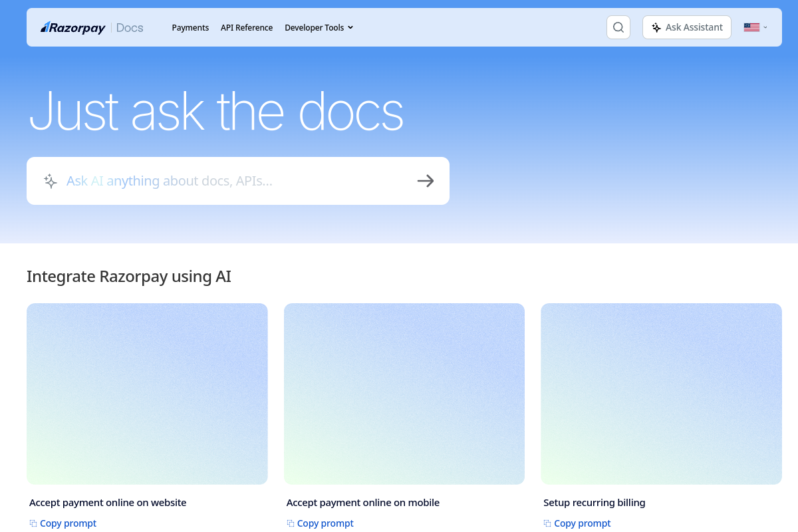Click the Razorpay logo
Viewport: 798px width, 532px height.
tap(72, 27)
